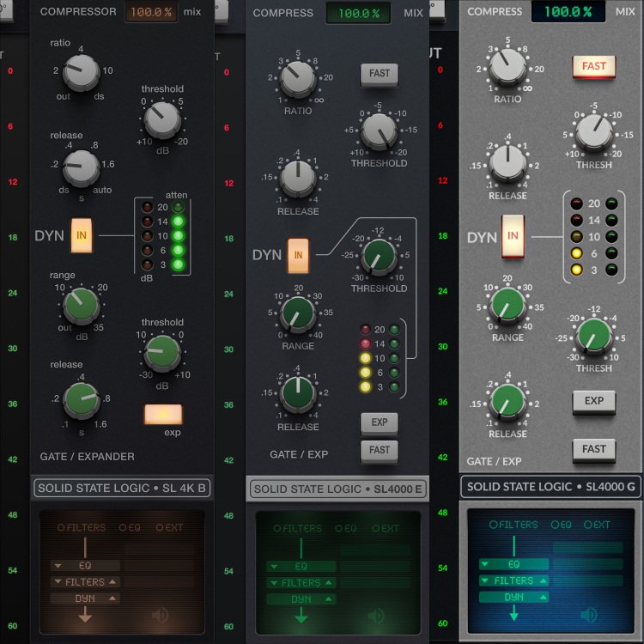Image resolution: width=644 pixels, height=644 pixels.
Task: Click the speaker icon in SL4000 G display
Action: [589, 615]
